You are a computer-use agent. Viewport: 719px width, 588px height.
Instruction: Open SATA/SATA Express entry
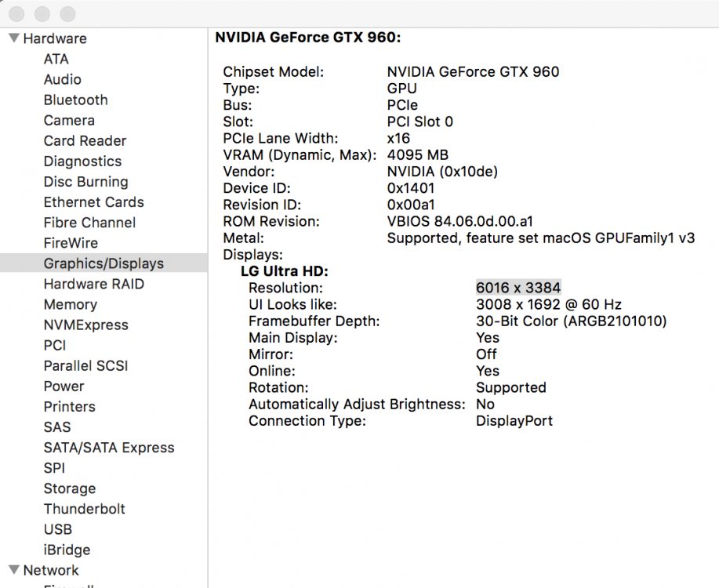click(109, 448)
